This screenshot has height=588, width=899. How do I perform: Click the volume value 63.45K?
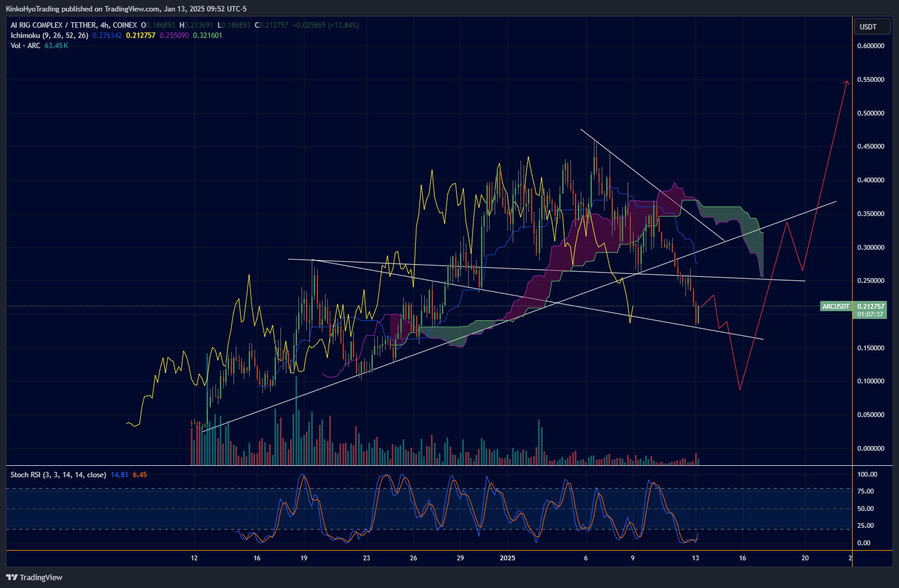56,46
